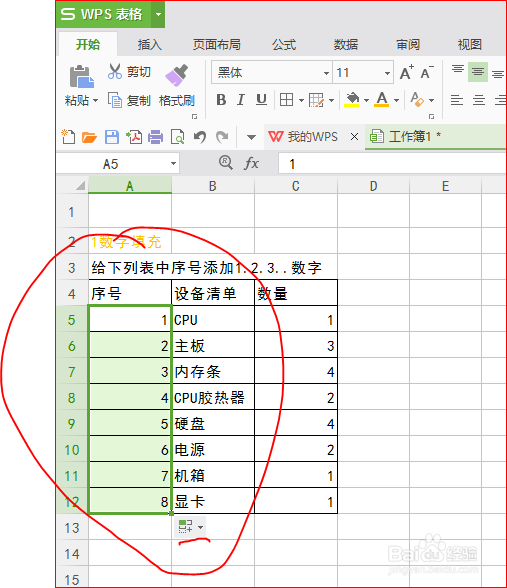This screenshot has height=588, width=507.
Task: Toggle Italic formatting
Action: (x=241, y=100)
